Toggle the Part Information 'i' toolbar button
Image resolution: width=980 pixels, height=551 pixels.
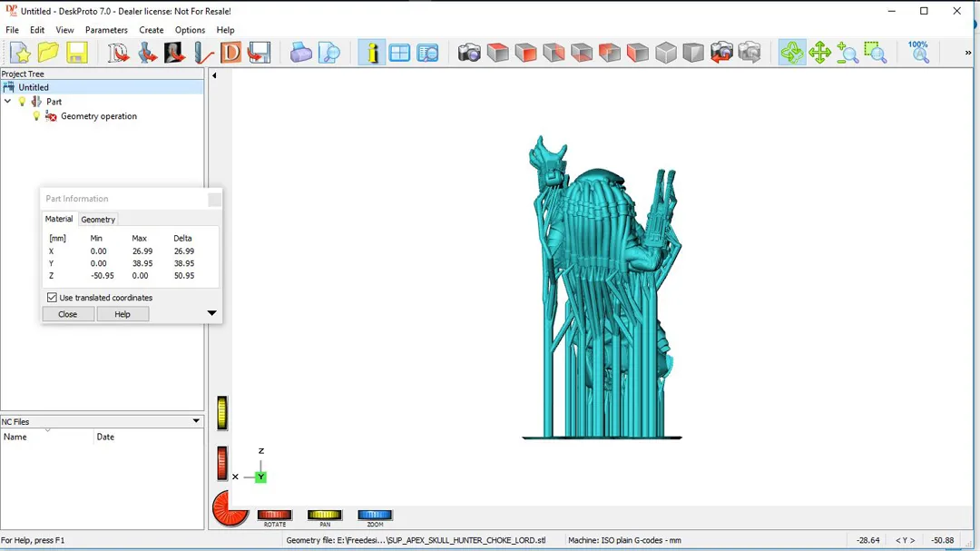tap(371, 53)
